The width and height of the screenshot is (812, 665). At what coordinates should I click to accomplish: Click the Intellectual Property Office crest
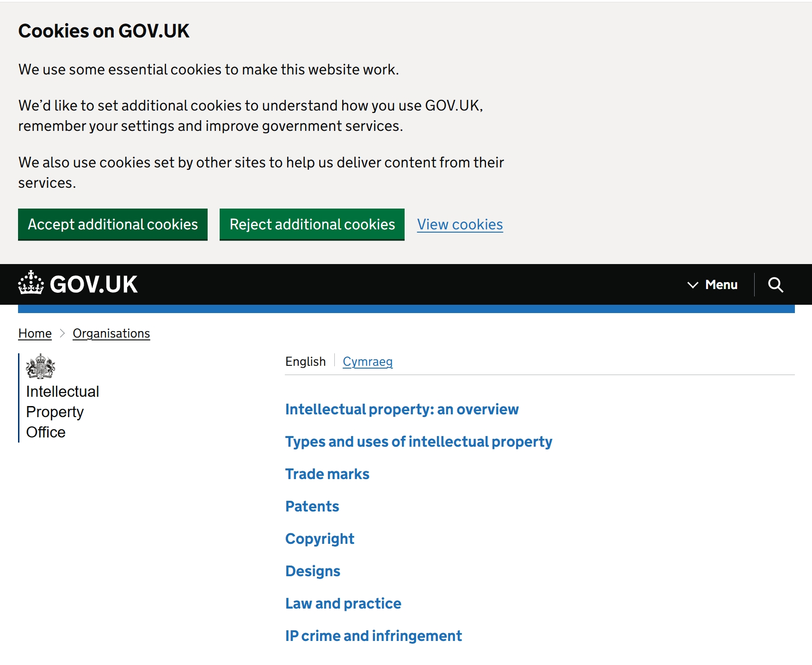tap(41, 366)
